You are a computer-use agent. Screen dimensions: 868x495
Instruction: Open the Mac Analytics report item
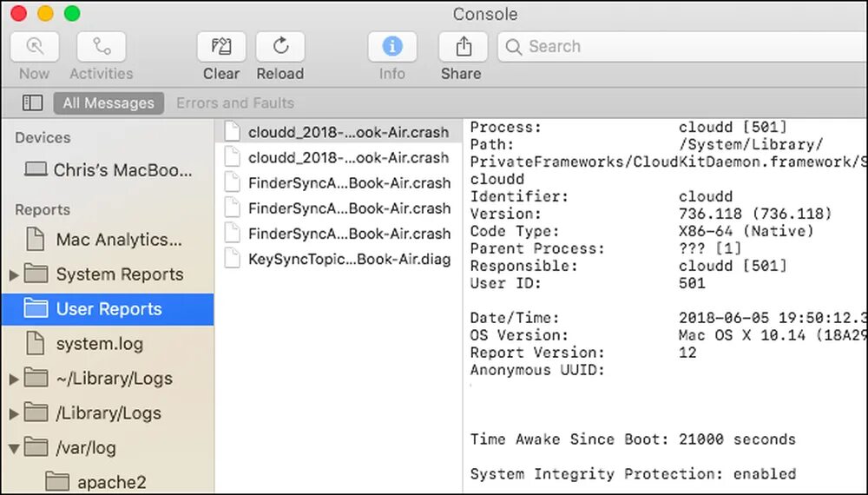[108, 240]
